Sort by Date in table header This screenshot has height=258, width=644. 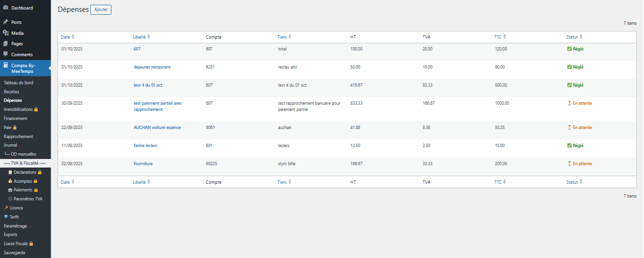[x=65, y=37]
